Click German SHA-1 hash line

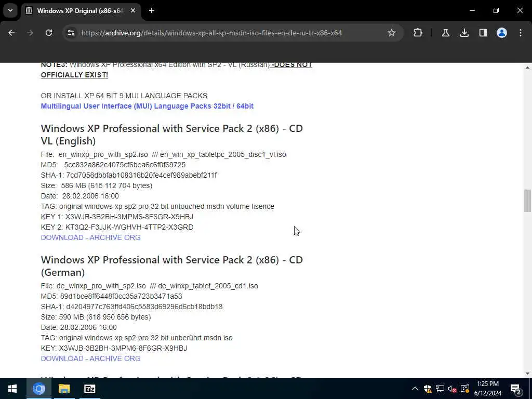coord(131,307)
